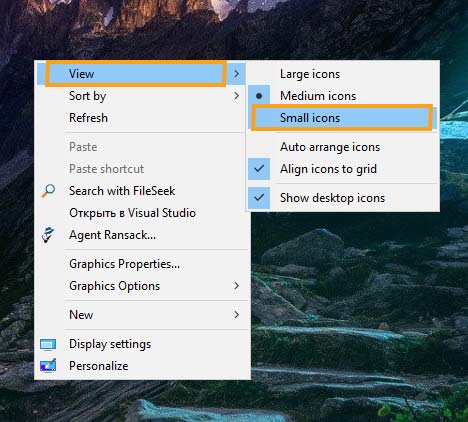Open Search with FileSeek entry
The height and width of the screenshot is (422, 468).
click(x=143, y=191)
